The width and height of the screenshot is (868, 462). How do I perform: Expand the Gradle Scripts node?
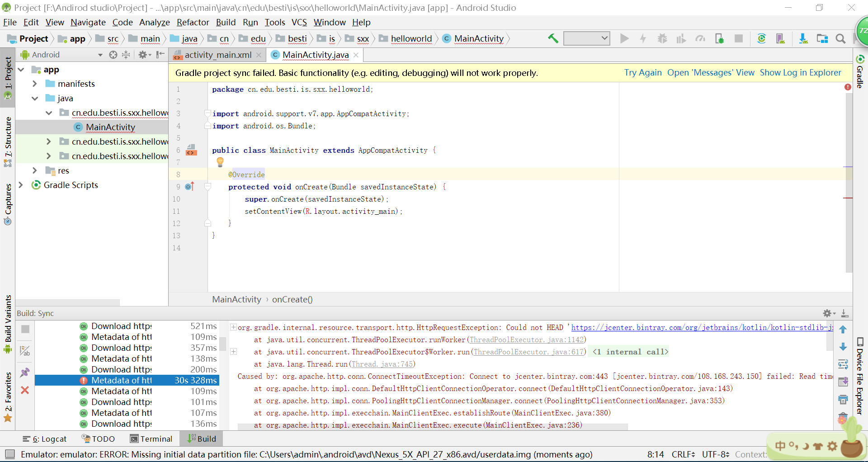click(x=21, y=185)
